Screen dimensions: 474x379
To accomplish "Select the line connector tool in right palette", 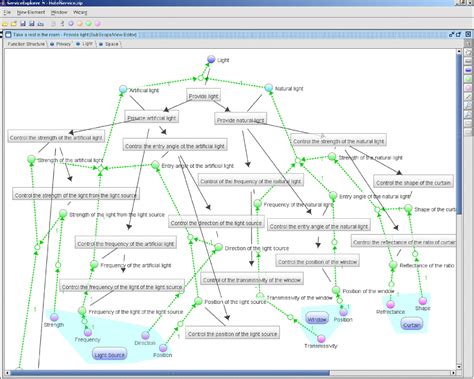I will point(468,97).
